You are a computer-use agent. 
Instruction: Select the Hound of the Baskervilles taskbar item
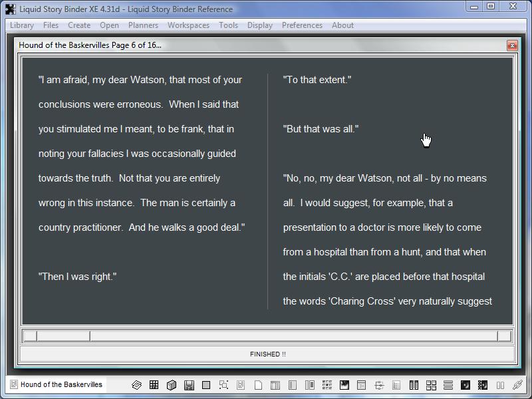click(x=57, y=384)
